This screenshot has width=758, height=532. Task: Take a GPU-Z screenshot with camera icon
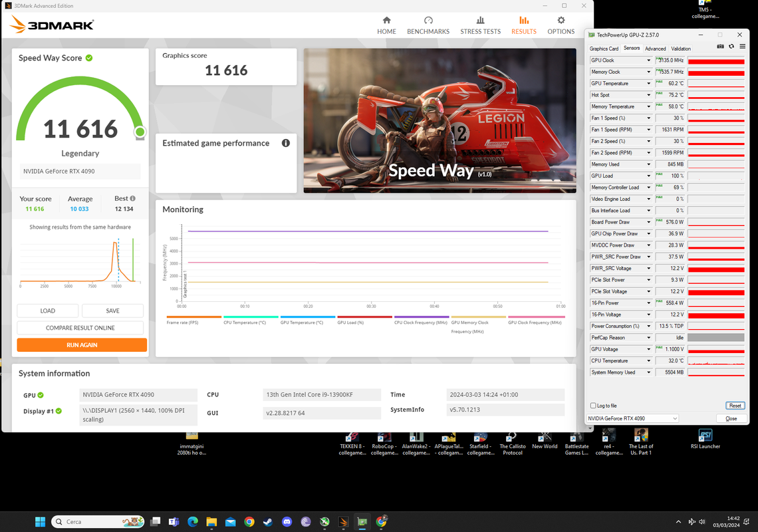720,47
